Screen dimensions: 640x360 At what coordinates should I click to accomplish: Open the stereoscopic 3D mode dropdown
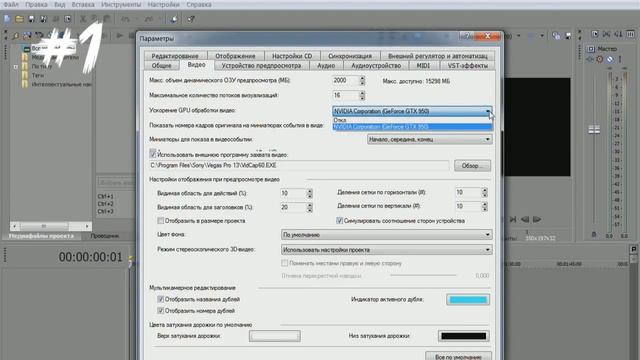[386, 249]
